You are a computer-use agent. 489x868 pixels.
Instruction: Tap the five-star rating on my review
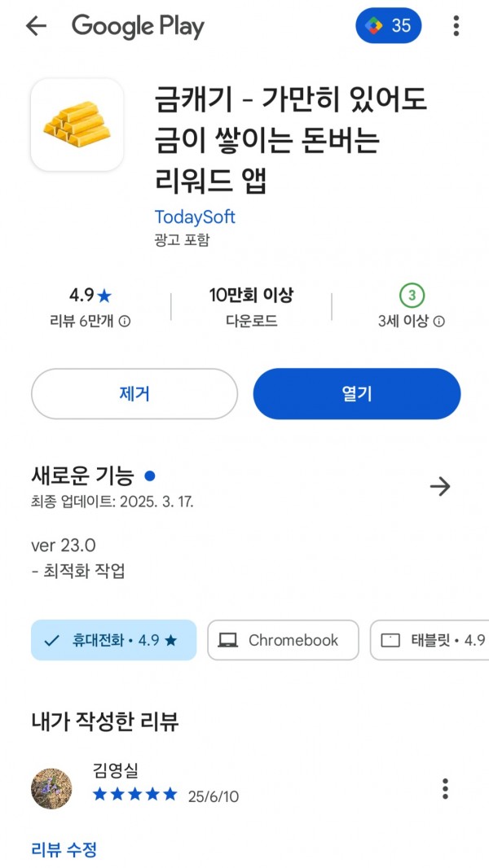(x=135, y=796)
